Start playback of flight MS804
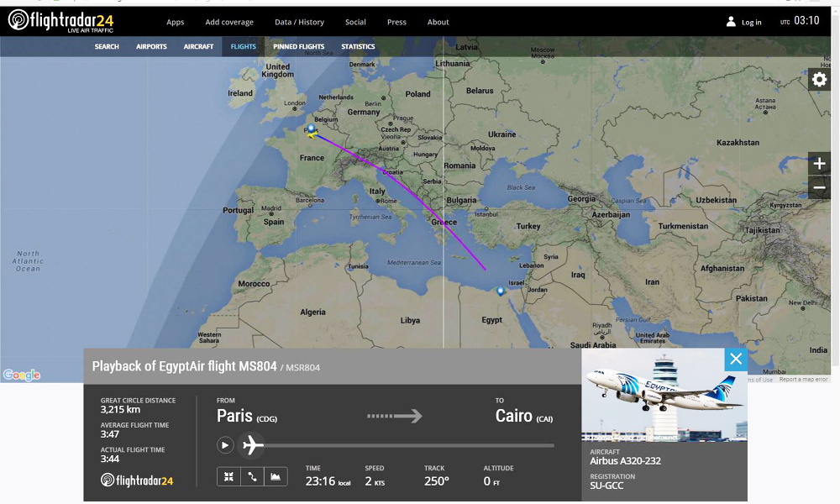The width and height of the screenshot is (840, 504). coord(225,445)
